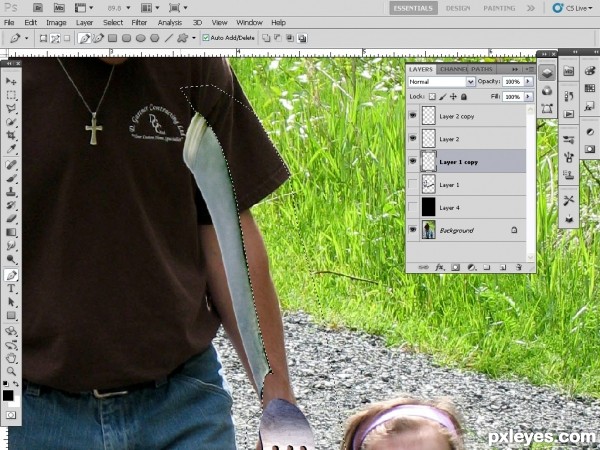Select the Dodge tool
The image size is (600, 450).
11,259
